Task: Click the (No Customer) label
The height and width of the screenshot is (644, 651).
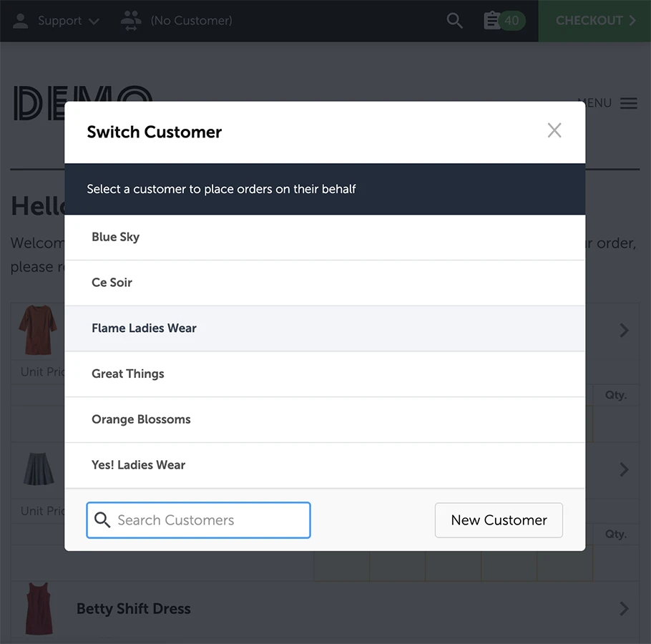Action: (x=191, y=21)
